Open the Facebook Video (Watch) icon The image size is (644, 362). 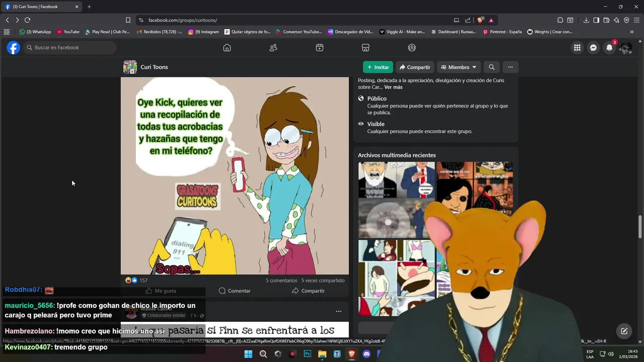pyautogui.click(x=319, y=48)
